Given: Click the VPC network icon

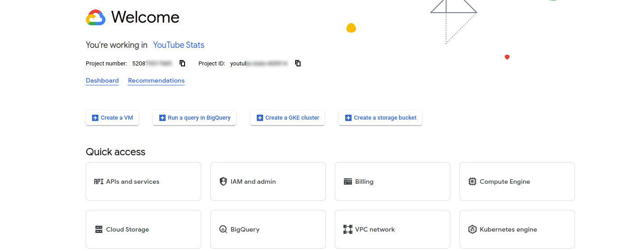Looking at the screenshot, I should point(347,229).
